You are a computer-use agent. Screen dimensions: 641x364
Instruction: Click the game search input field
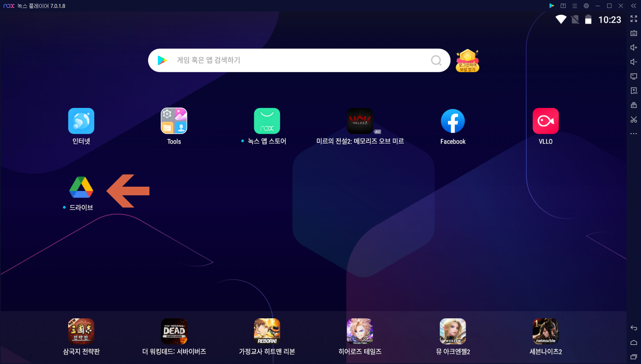(299, 60)
